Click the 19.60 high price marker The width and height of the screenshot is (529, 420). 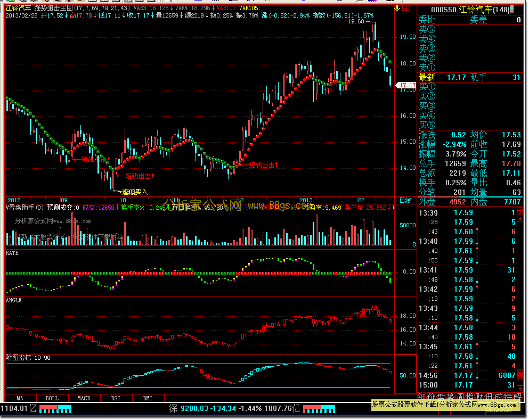coord(356,22)
